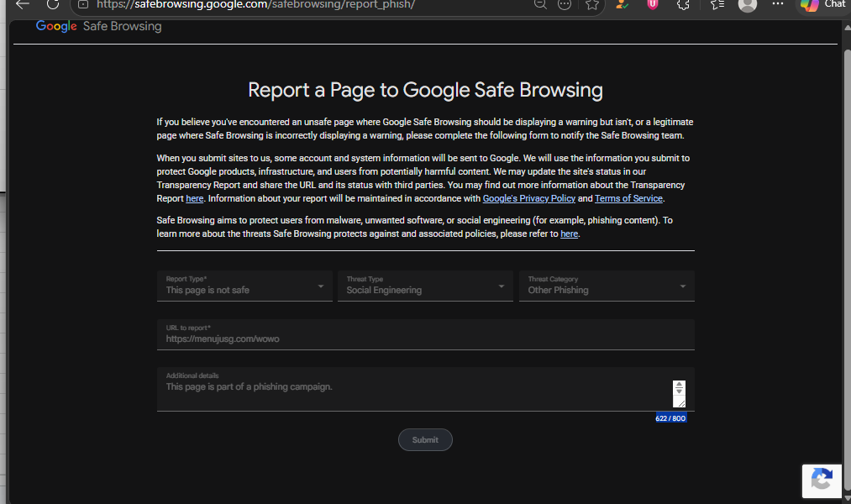Image resolution: width=851 pixels, height=504 pixels.
Task: Add page to favorites with the star icon
Action: pos(592,4)
